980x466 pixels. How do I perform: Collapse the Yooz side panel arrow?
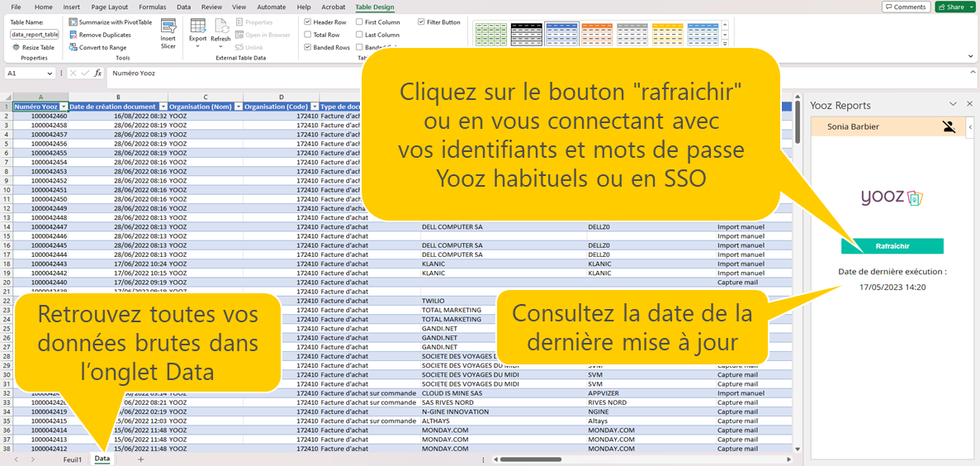970,127
